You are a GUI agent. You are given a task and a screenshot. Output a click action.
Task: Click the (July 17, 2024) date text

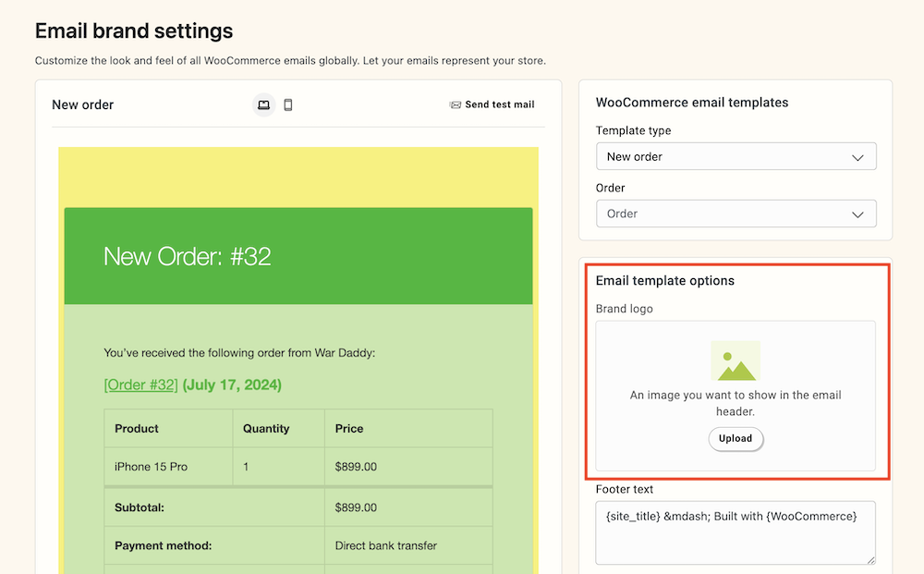[x=232, y=385]
